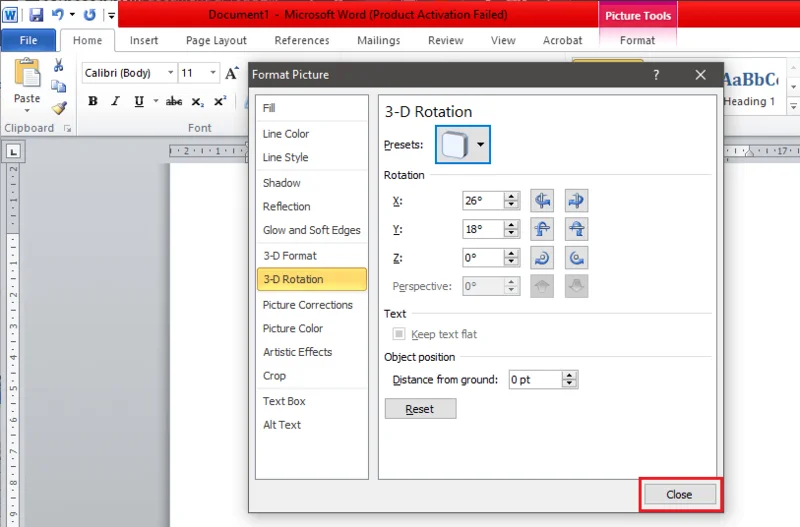Screen dimensions: 800x527
Task: Open underline style dropdown arrow
Action: [x=155, y=101]
